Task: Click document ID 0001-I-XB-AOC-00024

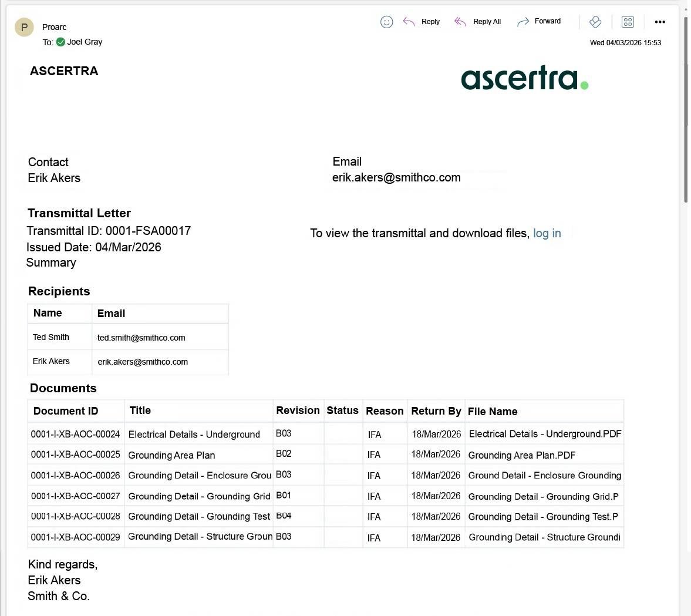Action: 75,435
